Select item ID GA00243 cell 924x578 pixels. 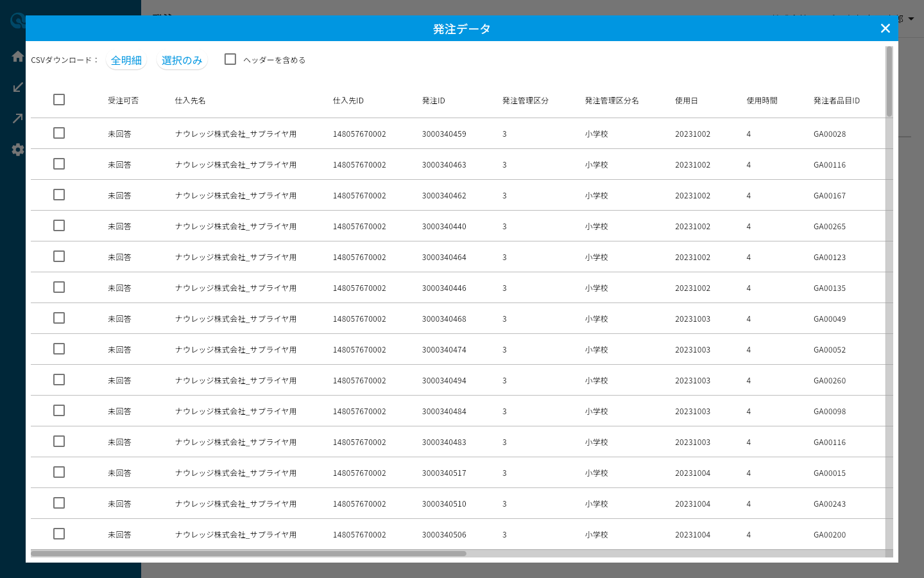[830, 504]
